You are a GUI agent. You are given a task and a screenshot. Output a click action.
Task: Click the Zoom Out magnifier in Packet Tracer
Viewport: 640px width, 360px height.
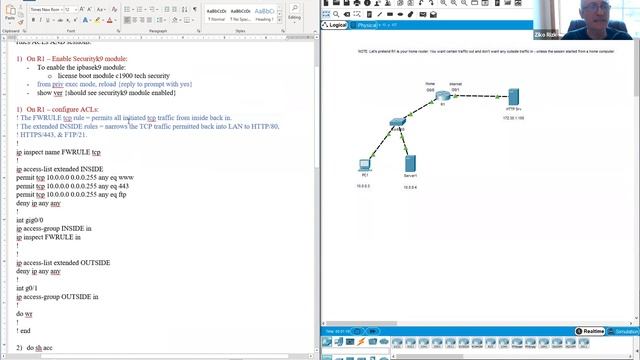point(464,3)
